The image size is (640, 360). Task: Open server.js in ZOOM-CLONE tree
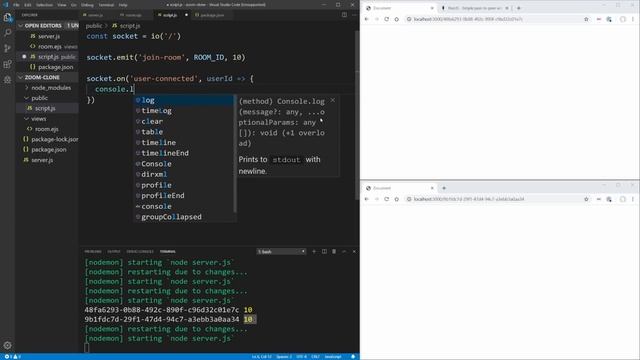point(47,160)
